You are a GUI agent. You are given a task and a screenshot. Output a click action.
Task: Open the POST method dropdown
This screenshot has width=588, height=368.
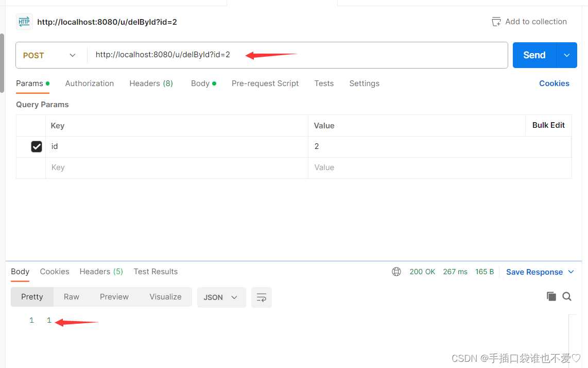click(49, 55)
